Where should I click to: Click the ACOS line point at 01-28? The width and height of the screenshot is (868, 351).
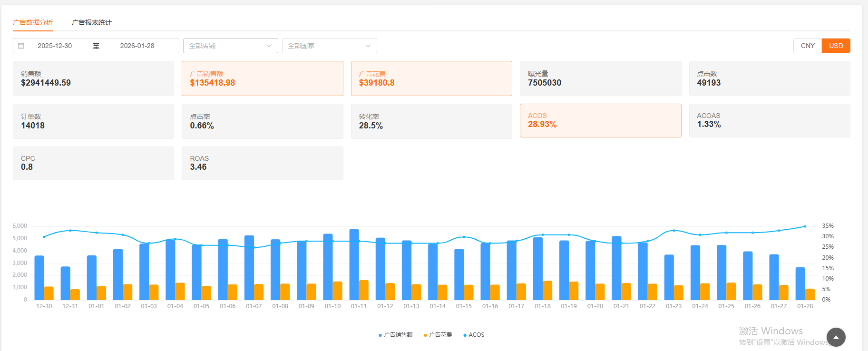point(805,226)
